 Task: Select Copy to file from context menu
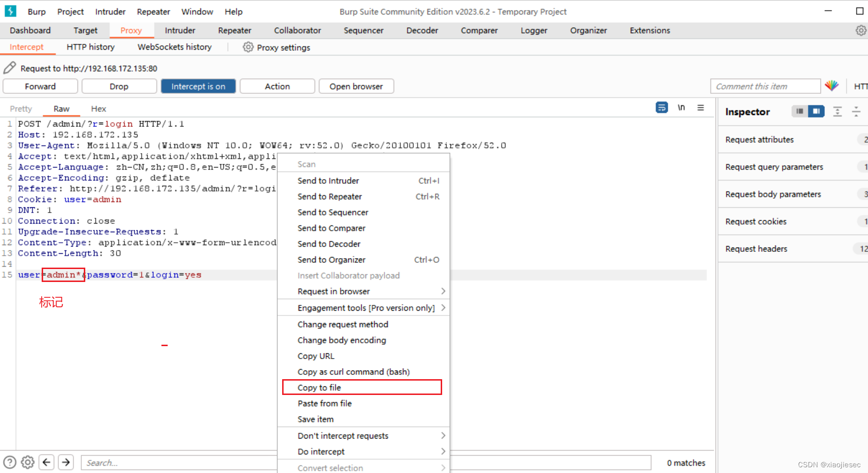(319, 387)
